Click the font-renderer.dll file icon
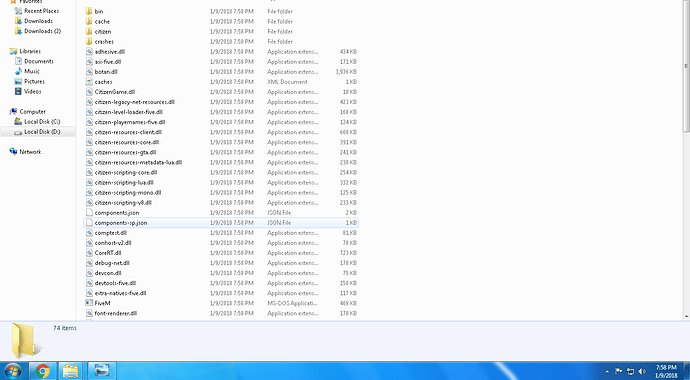Image resolution: width=690 pixels, height=380 pixels. coord(89,314)
